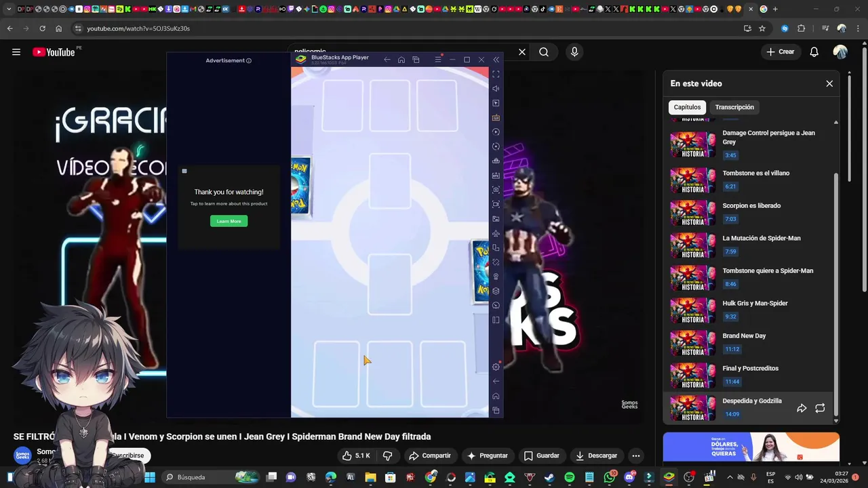The image size is (868, 488).
Task: Open YouTube notifications bell
Action: (x=814, y=52)
